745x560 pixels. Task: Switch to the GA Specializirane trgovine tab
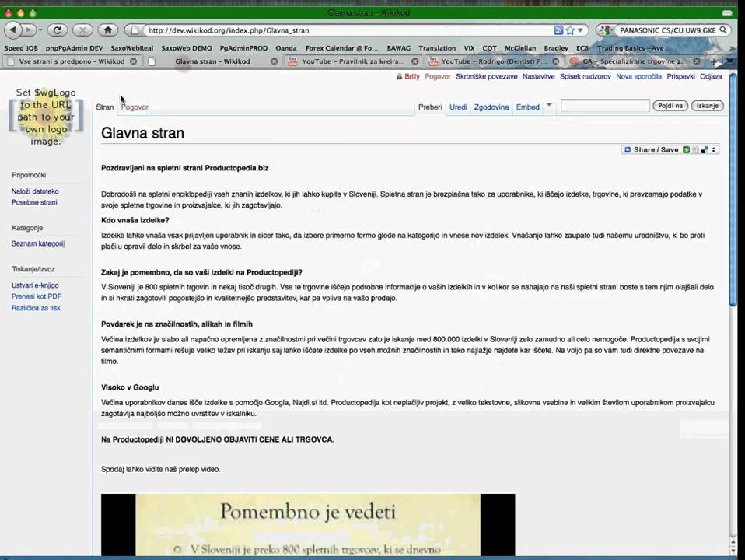633,61
